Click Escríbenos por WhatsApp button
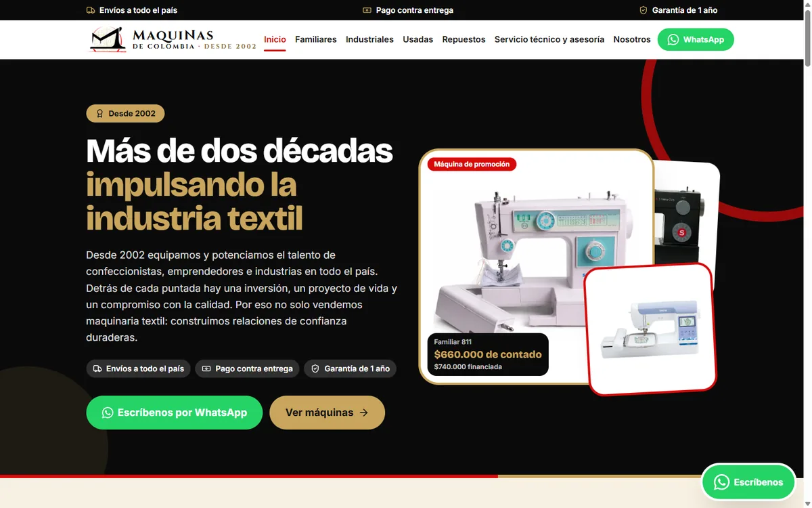Screen dimensions: 812x508 tap(174, 412)
